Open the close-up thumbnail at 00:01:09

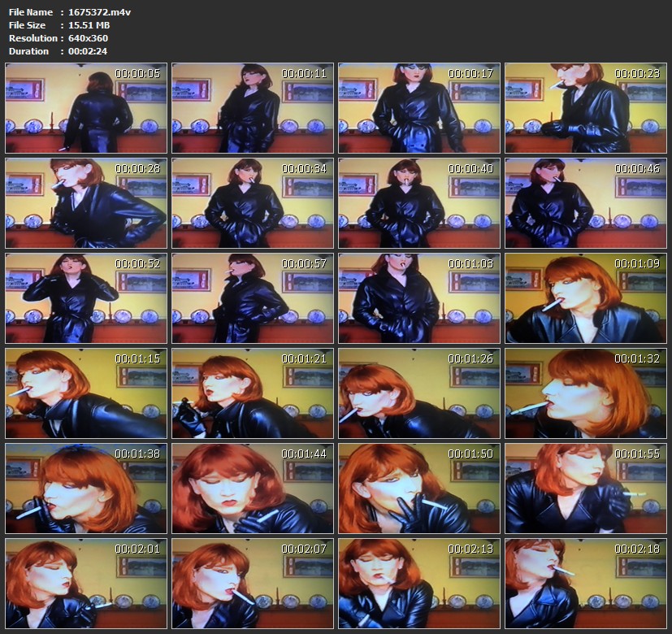click(x=585, y=298)
